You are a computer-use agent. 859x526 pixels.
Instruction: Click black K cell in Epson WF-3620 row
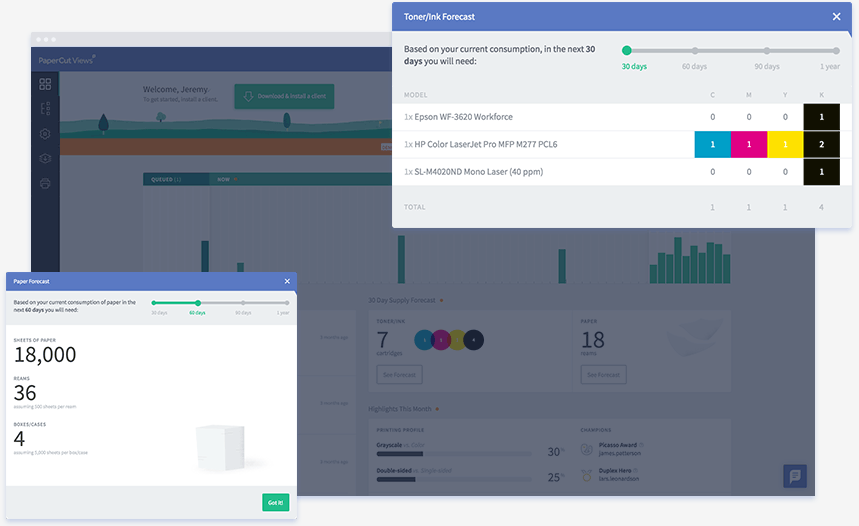coord(821,117)
